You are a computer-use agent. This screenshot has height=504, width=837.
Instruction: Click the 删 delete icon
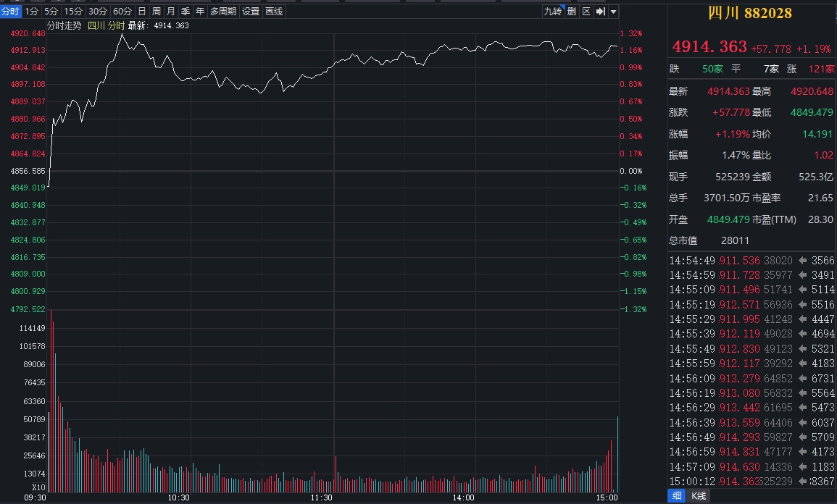572,12
